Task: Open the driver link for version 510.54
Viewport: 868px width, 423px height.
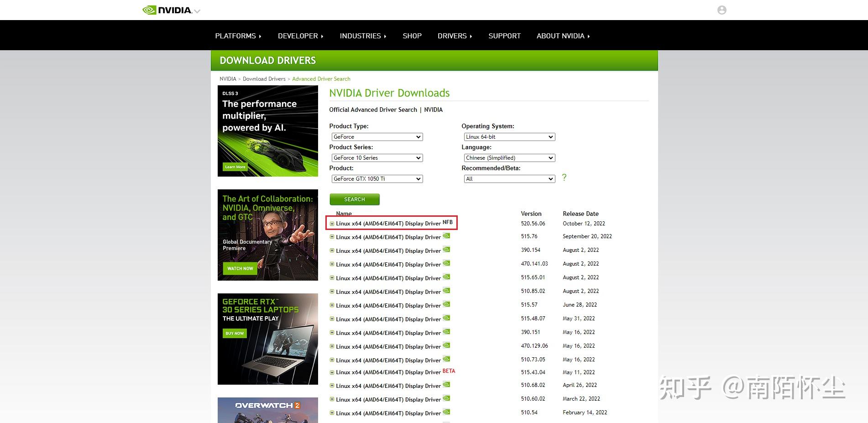Action: 388,413
